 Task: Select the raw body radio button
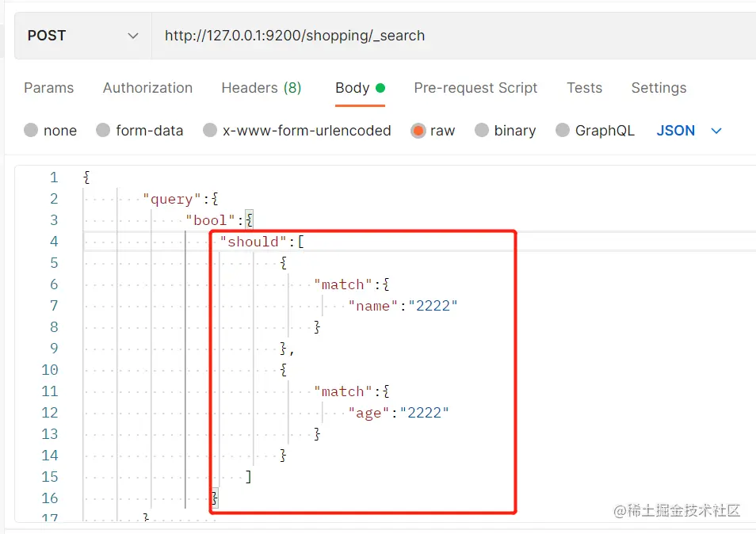click(418, 130)
